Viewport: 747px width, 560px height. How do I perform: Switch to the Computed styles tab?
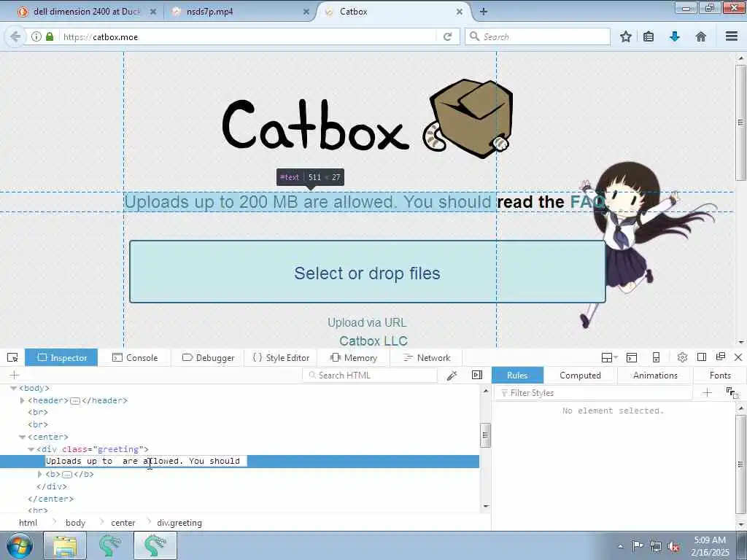point(580,376)
